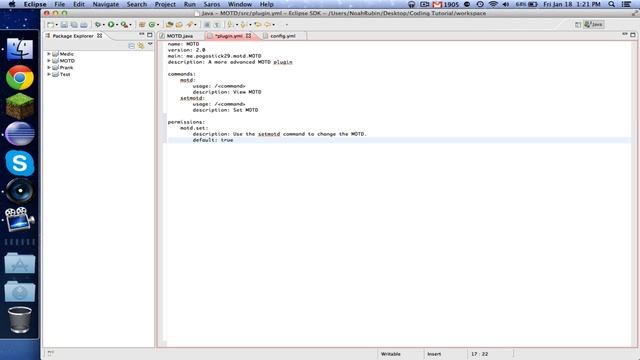Click Gmail notifier icon in menu bar

pos(437,4)
